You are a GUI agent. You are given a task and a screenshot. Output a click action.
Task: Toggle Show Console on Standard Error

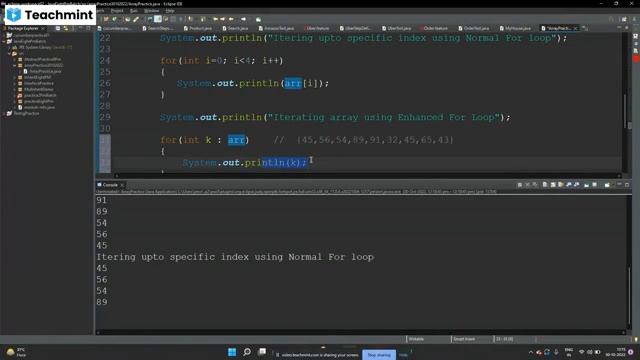[x=577, y=185]
